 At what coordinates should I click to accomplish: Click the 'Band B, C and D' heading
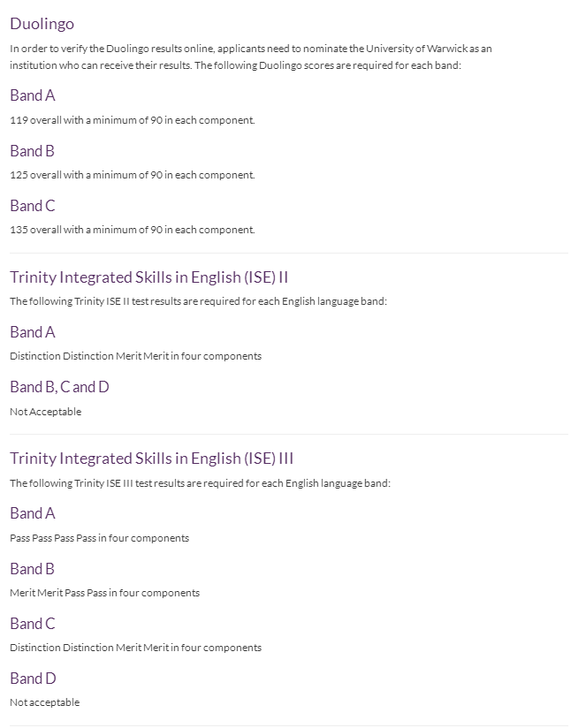(59, 387)
